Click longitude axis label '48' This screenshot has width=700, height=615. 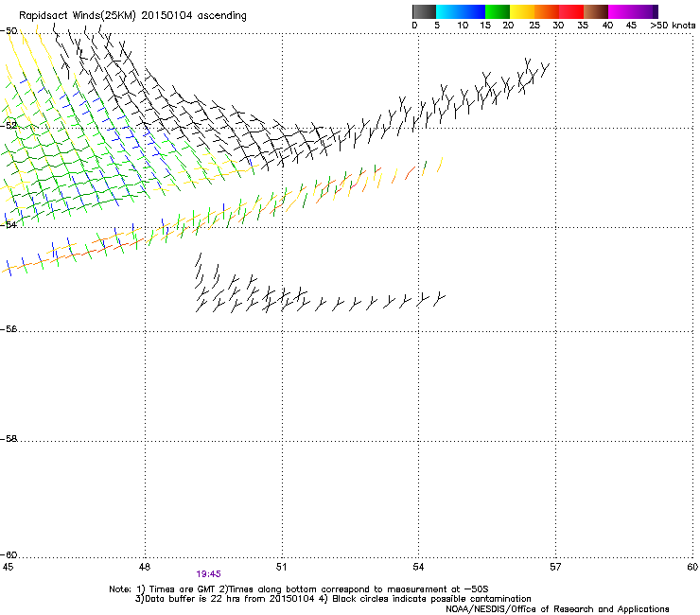click(x=145, y=567)
